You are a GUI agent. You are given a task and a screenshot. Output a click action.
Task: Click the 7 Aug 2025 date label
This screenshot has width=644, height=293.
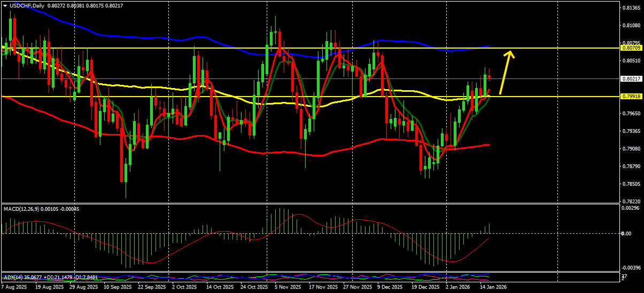click(15, 287)
